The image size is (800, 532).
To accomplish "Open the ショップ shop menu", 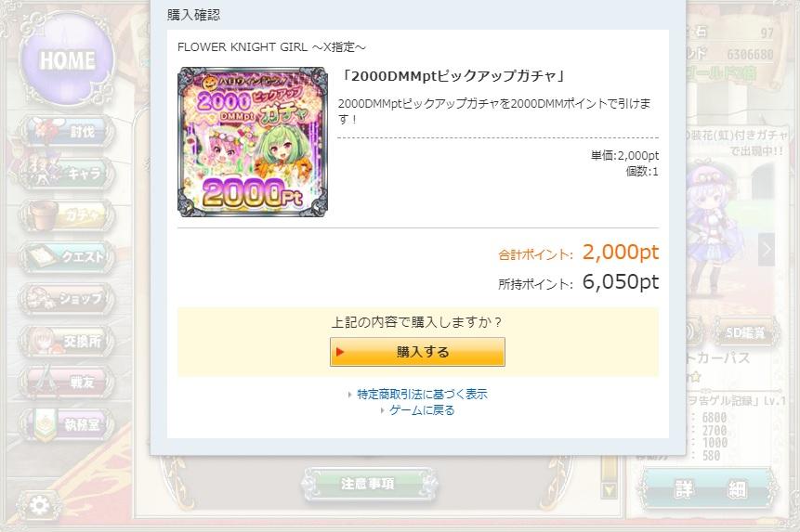I will [x=66, y=298].
